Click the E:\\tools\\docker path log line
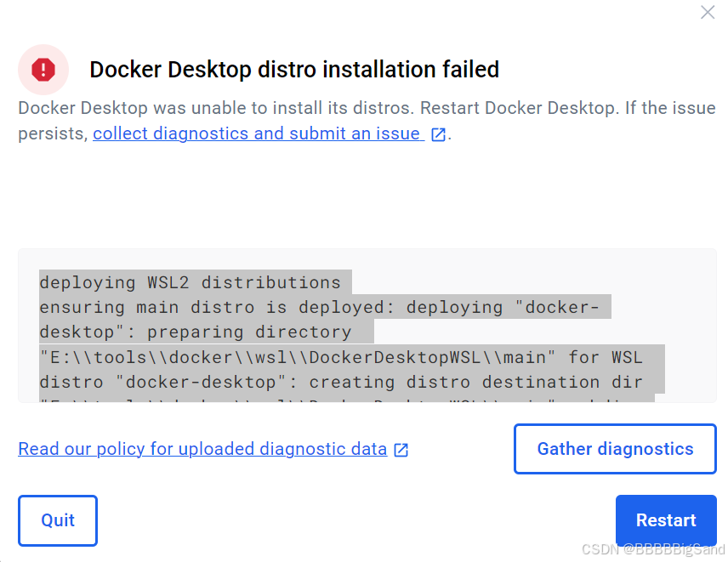Screen dimensions: 728x562 (340, 357)
